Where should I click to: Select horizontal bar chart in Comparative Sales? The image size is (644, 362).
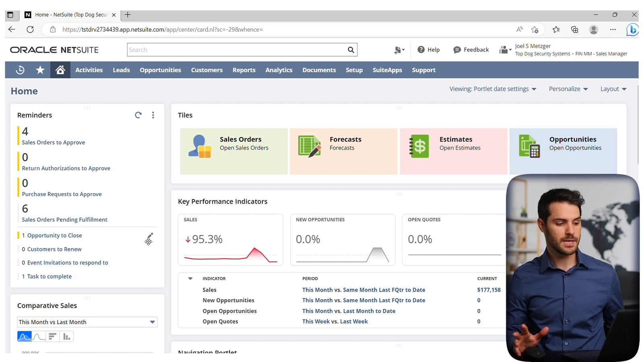pyautogui.click(x=52, y=337)
